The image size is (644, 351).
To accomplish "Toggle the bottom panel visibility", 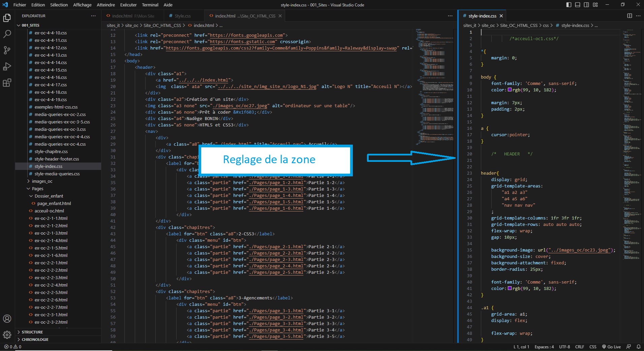I will click(x=578, y=5).
